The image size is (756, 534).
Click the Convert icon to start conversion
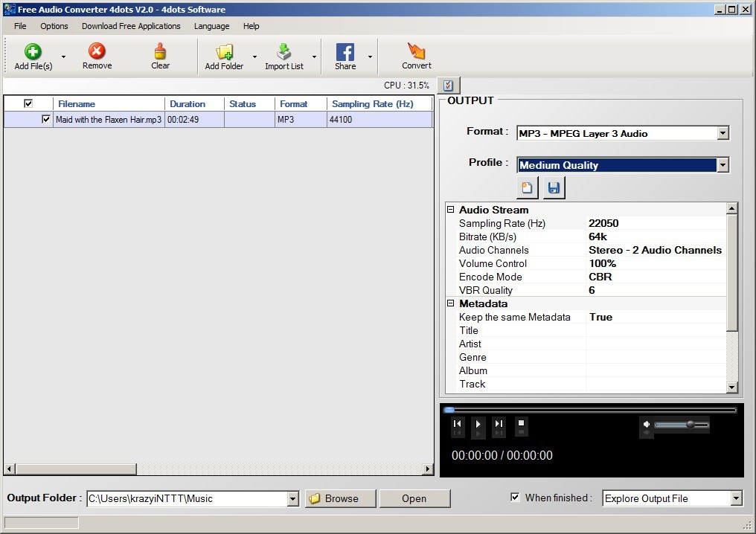click(415, 52)
